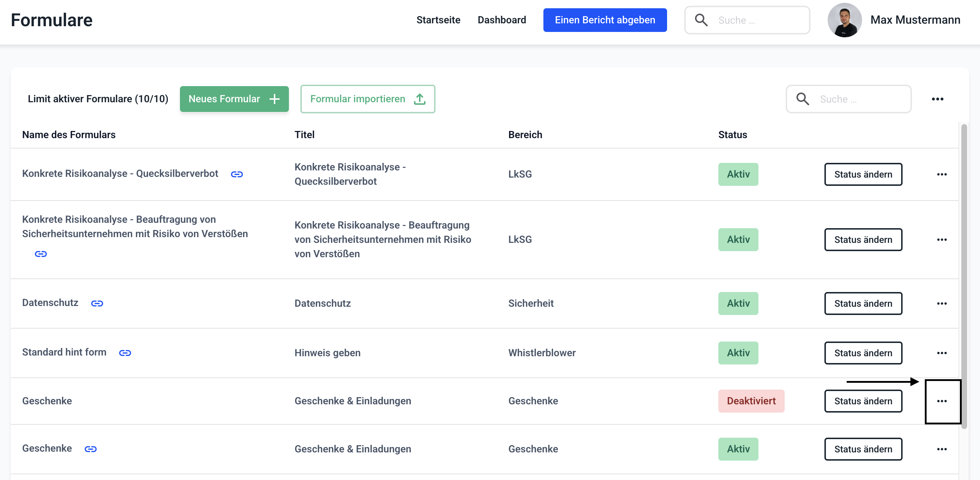Create new form with Neues Formular button
Screen dimensions: 980x480
(234, 99)
